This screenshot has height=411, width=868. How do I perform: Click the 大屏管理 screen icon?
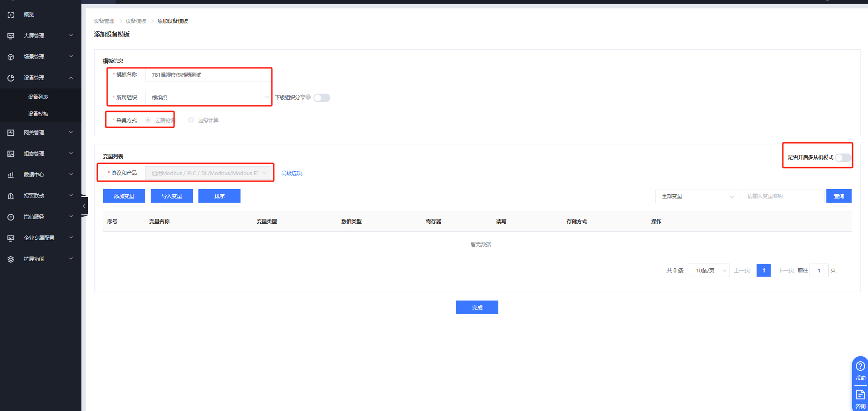click(x=11, y=36)
